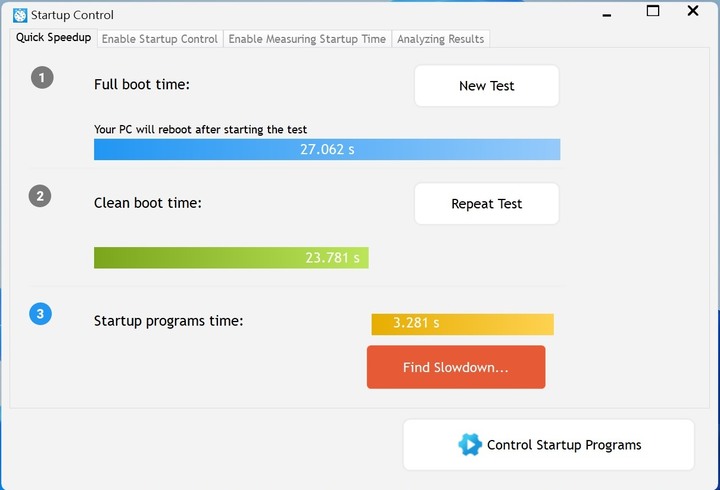Click the step 1 number circle
The image size is (720, 490).
point(42,78)
